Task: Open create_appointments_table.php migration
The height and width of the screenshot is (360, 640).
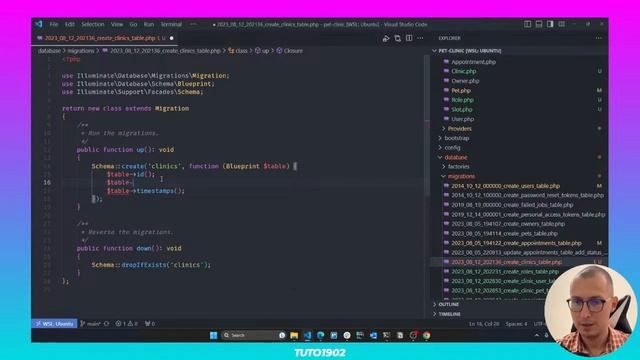Action: coord(516,243)
